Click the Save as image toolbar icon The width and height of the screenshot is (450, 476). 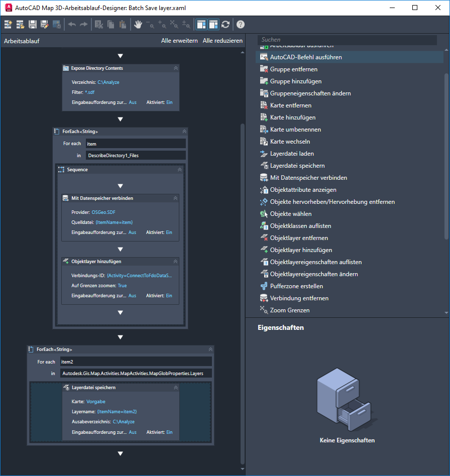57,25
